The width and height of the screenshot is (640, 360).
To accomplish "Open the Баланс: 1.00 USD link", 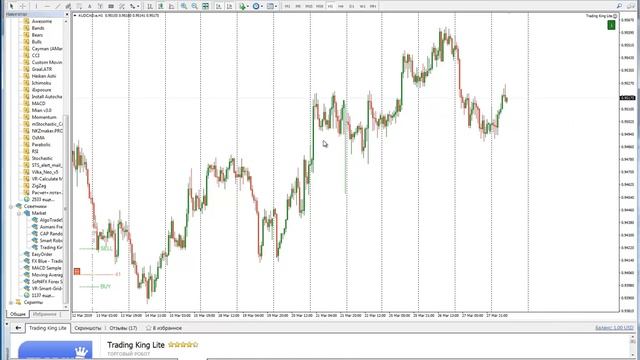I will point(614,328).
